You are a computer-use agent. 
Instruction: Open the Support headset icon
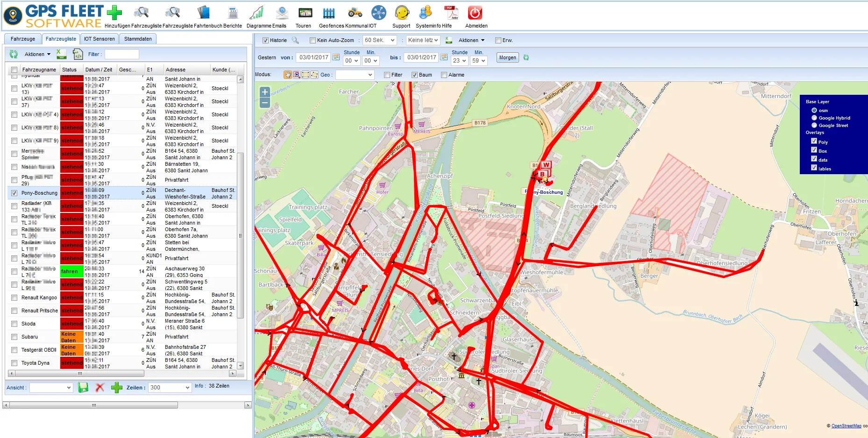pyautogui.click(x=402, y=13)
